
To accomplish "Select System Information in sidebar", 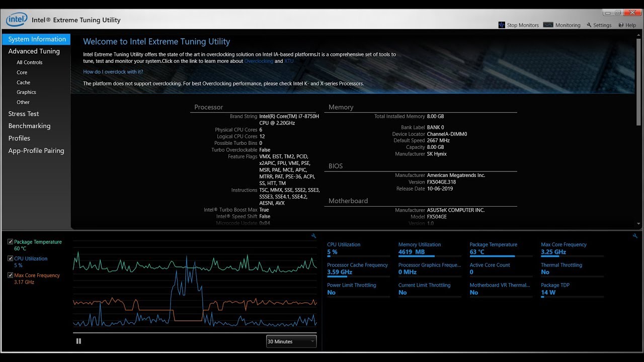I will [36, 39].
